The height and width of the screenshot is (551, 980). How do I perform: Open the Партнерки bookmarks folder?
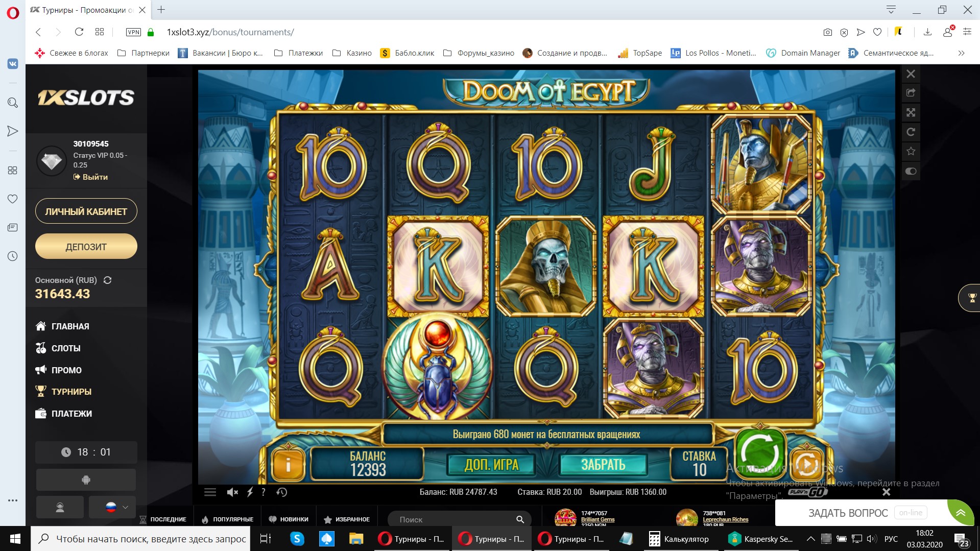(144, 53)
